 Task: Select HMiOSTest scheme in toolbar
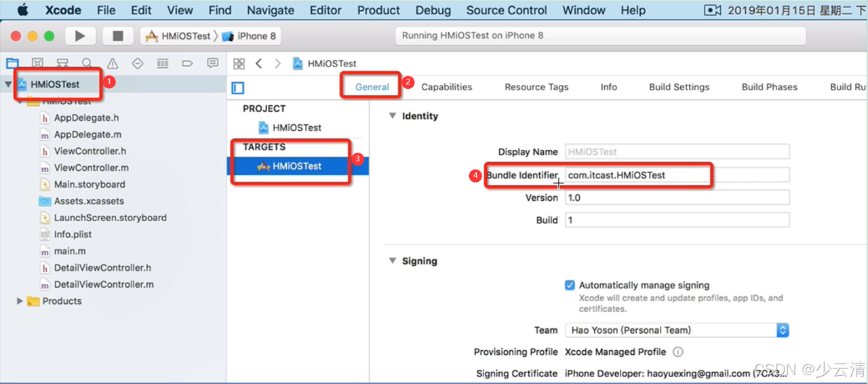[x=178, y=36]
